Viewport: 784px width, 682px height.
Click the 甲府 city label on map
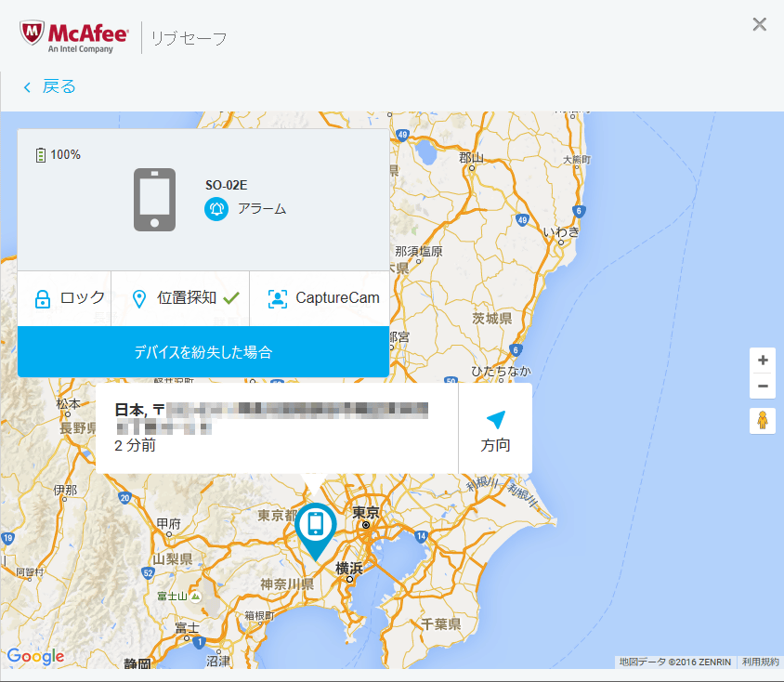click(168, 523)
